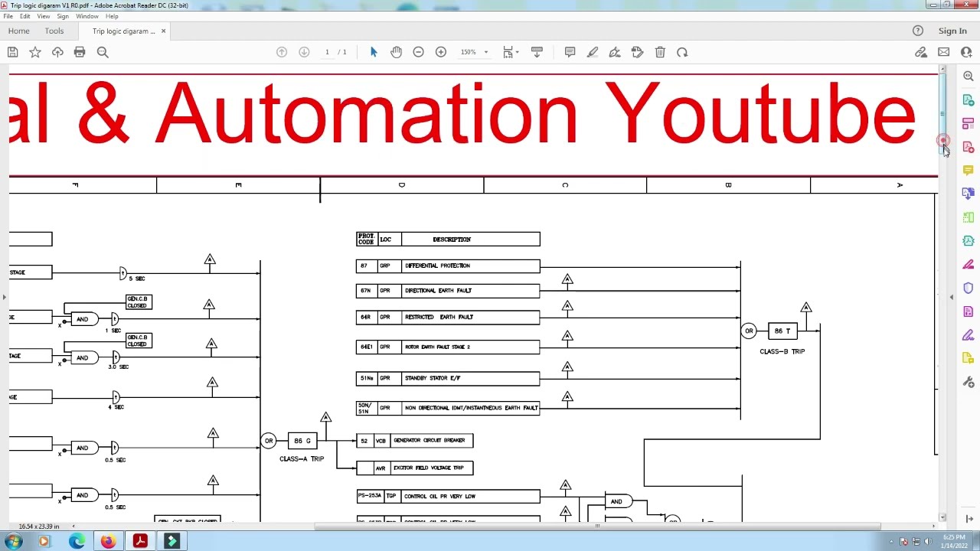Image resolution: width=980 pixels, height=551 pixels.
Task: Open the yellow Send for Comments tool
Action: click(x=969, y=358)
